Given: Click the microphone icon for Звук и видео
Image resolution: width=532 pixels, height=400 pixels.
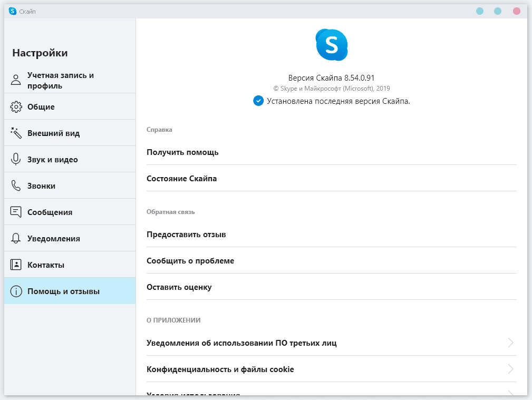Looking at the screenshot, I should click(16, 159).
